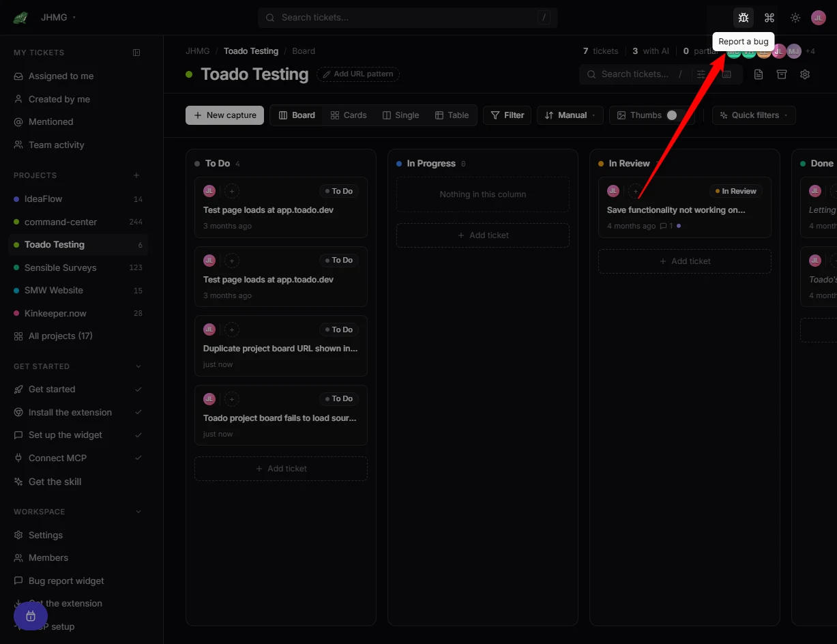Open comments on Save functionality ticket
This screenshot has height=644, width=837.
tap(666, 226)
